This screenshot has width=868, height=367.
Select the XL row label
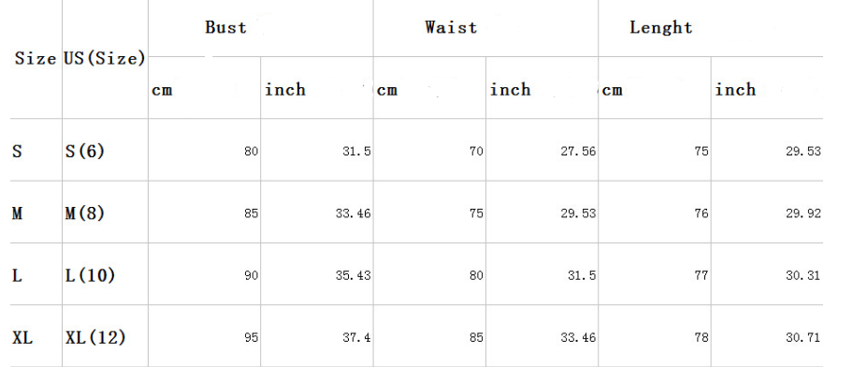(22, 337)
